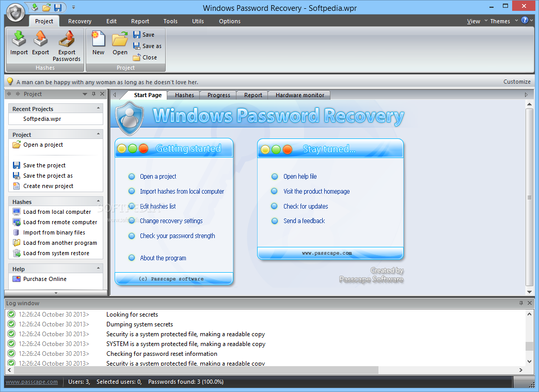539x392 pixels.
Task: Collapse the Recent Projects section
Action: [x=98, y=108]
